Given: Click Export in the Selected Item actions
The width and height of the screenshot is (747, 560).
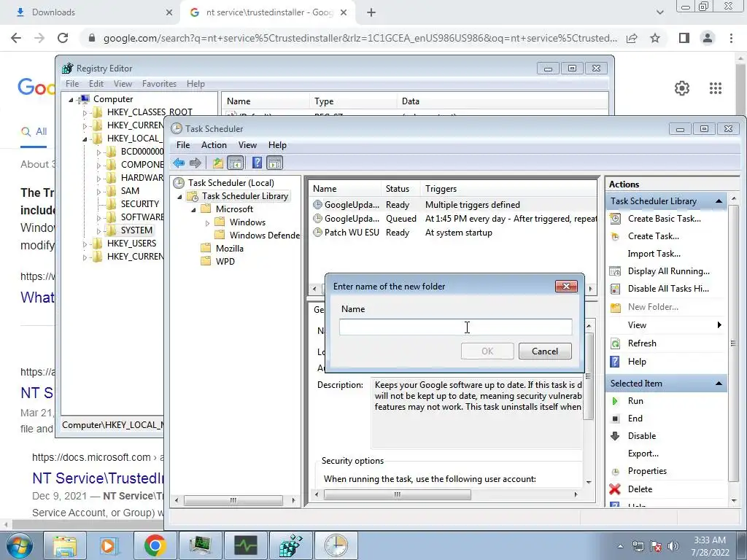Looking at the screenshot, I should [643, 454].
